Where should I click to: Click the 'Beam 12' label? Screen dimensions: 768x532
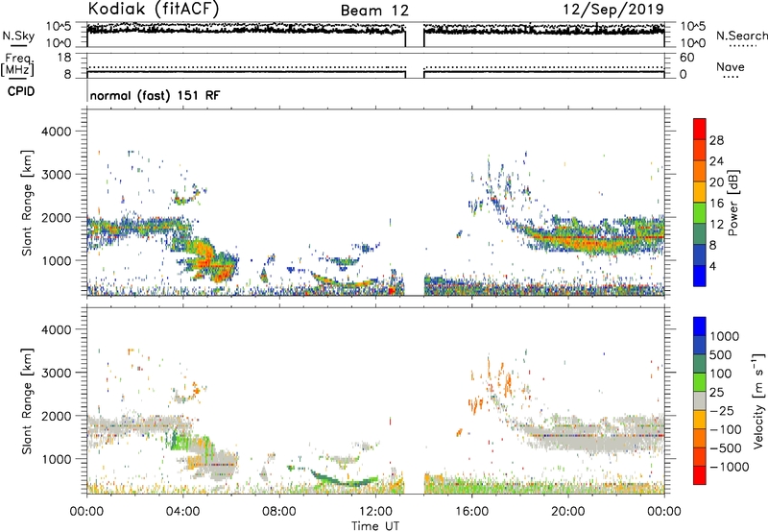pyautogui.click(x=374, y=11)
